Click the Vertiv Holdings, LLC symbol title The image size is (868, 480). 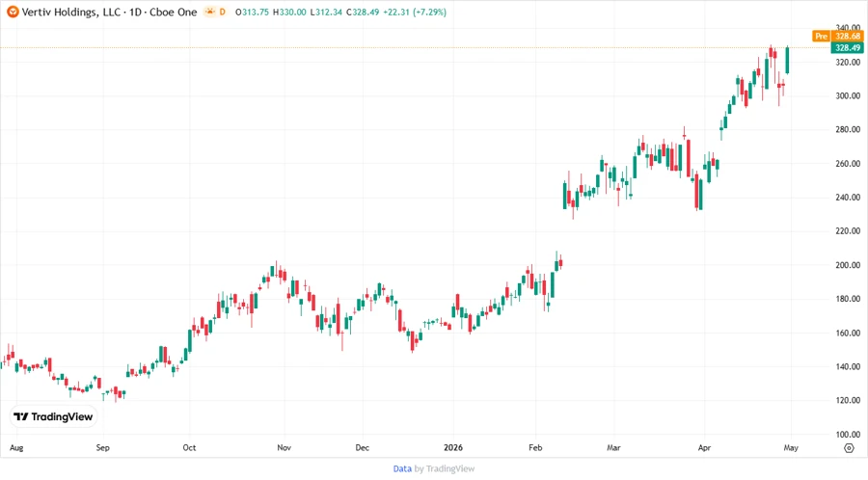pyautogui.click(x=70, y=13)
